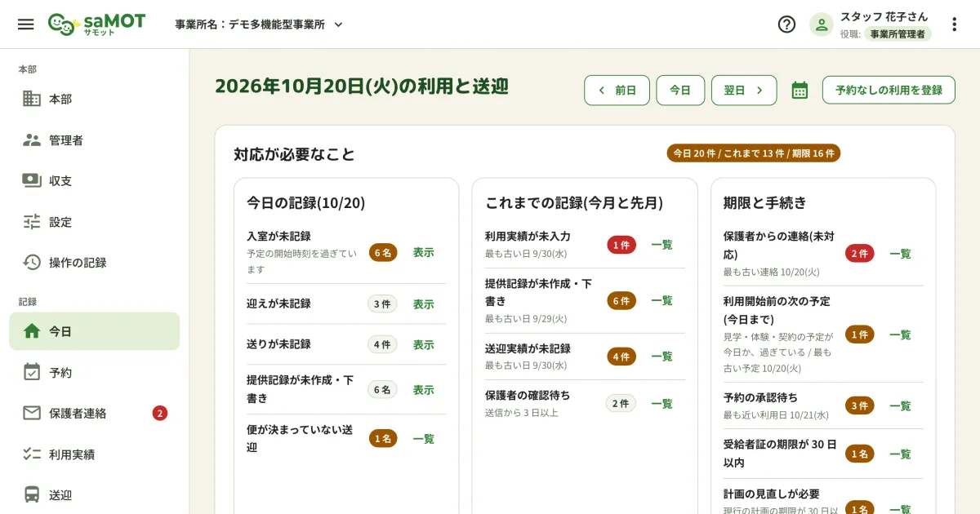Click the 操作の記録 history icon
This screenshot has height=514, width=980.
(x=32, y=262)
